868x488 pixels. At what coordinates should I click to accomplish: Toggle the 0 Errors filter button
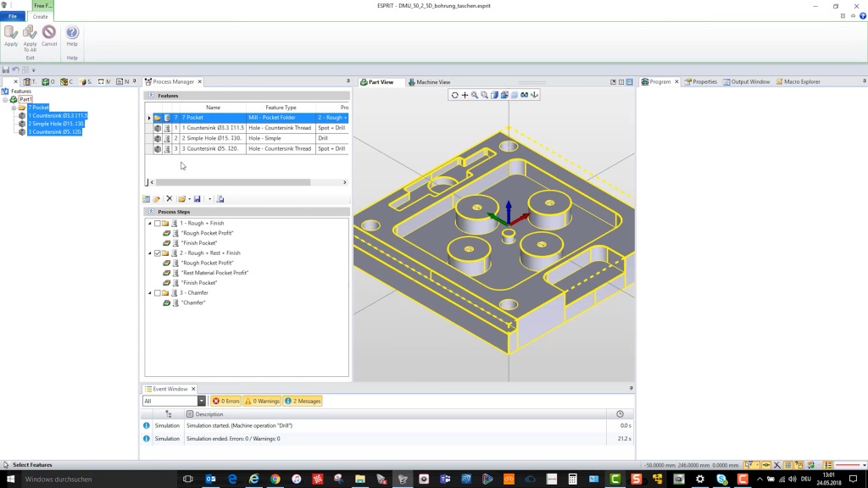pos(226,401)
